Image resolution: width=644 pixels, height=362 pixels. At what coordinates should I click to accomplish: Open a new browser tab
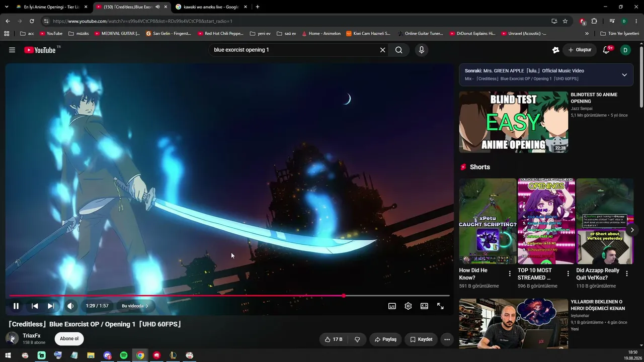coord(258,7)
